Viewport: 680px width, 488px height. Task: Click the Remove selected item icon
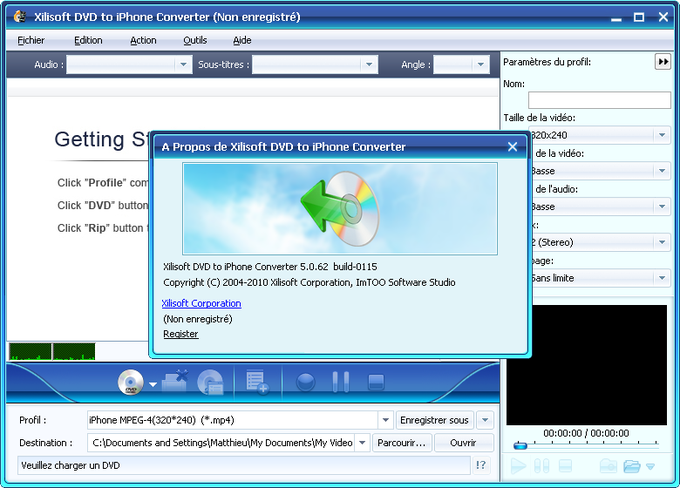coord(175,381)
